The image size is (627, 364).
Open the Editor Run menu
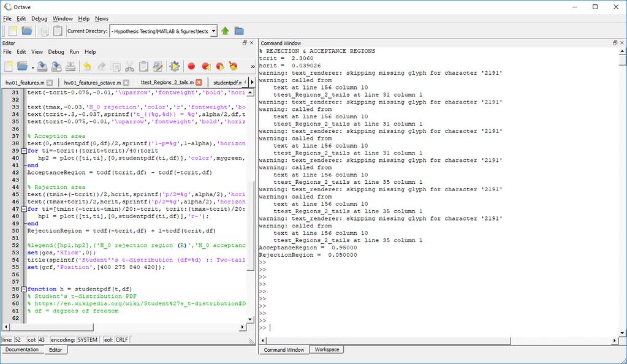(74, 51)
